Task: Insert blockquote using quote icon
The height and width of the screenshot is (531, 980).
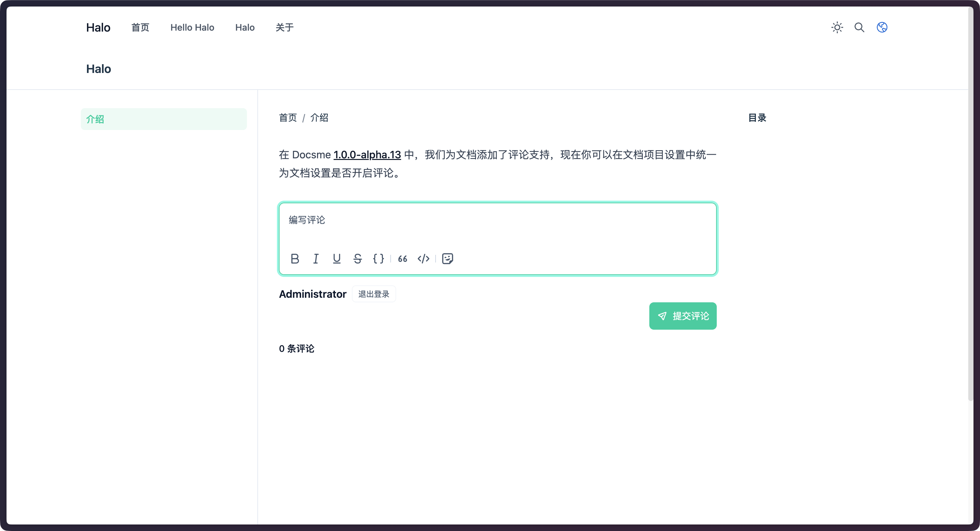Action: pyautogui.click(x=402, y=259)
